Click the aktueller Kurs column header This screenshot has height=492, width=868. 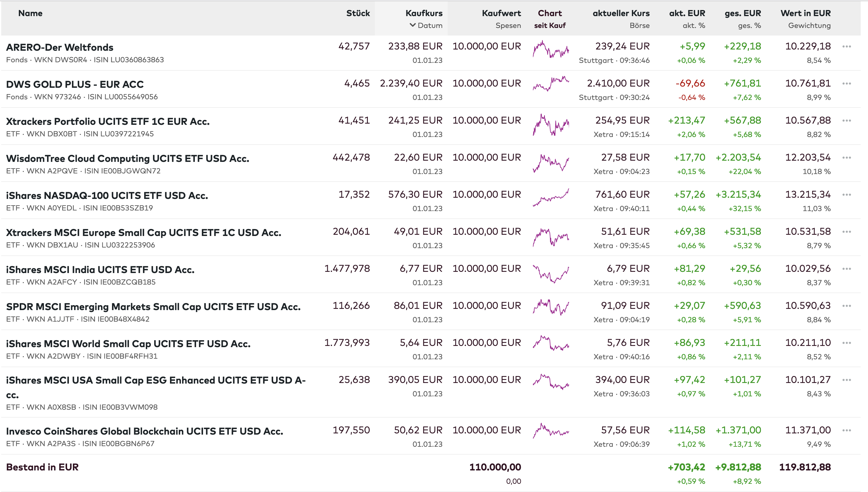pyautogui.click(x=621, y=13)
